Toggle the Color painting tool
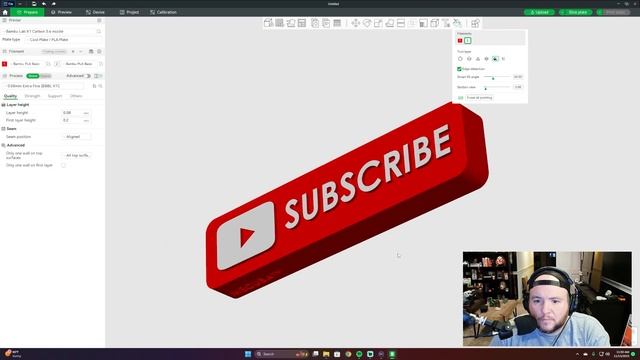The width and height of the screenshot is (640, 360). [457, 23]
